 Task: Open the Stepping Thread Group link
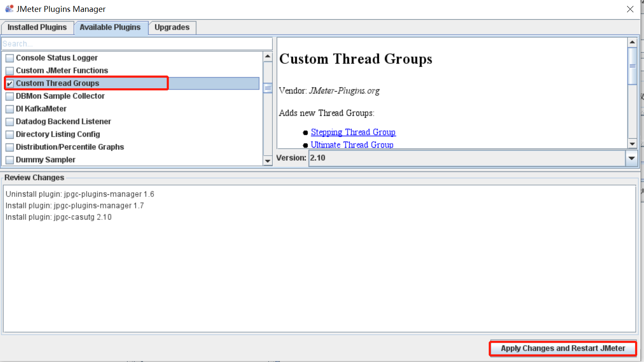click(x=353, y=132)
